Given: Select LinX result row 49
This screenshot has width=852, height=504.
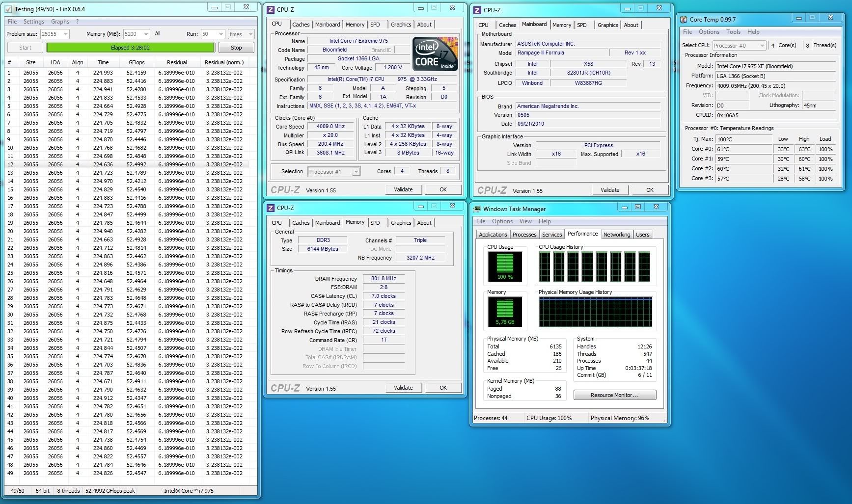Looking at the screenshot, I should [x=127, y=473].
